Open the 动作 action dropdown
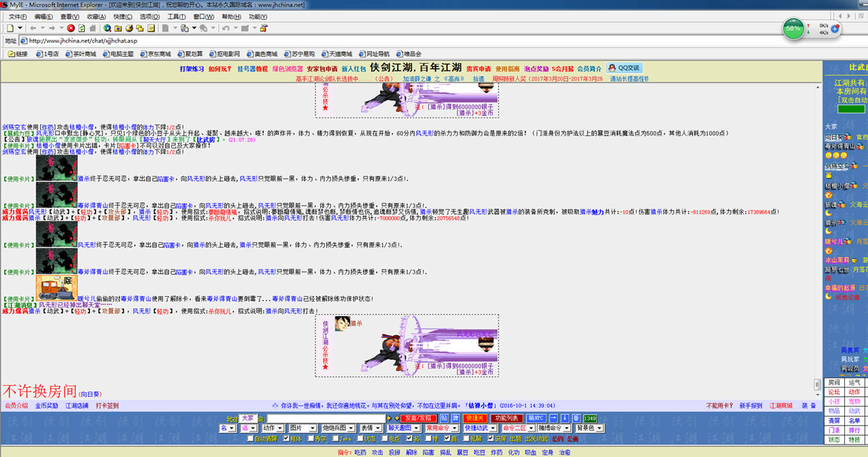Viewport: 868px width, 457px height. pyautogui.click(x=273, y=428)
